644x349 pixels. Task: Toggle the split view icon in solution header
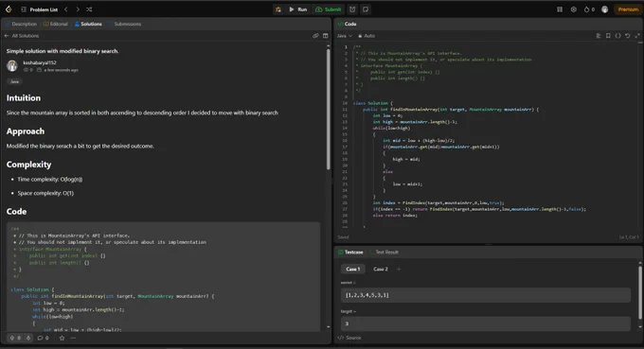(325, 36)
